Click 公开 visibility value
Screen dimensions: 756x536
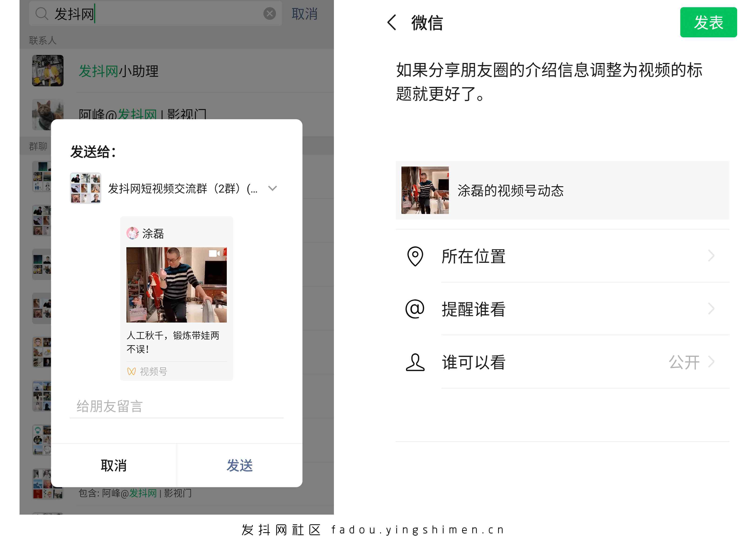point(684,362)
